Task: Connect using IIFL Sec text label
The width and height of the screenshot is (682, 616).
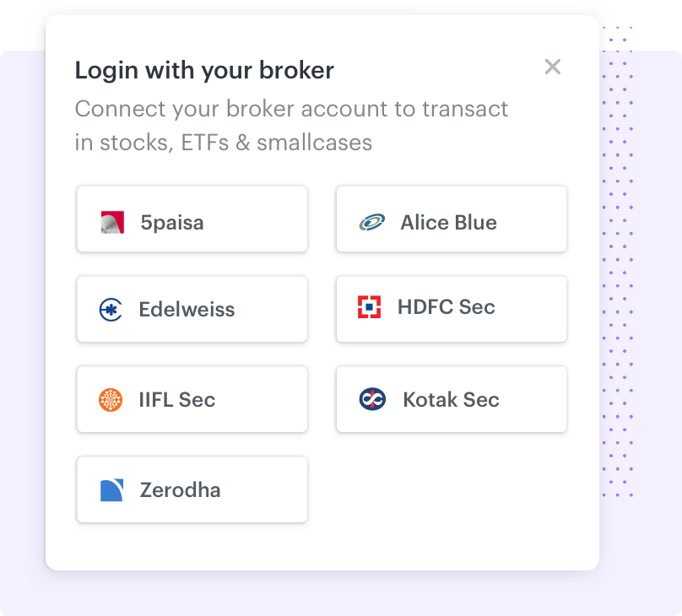Action: 177,399
